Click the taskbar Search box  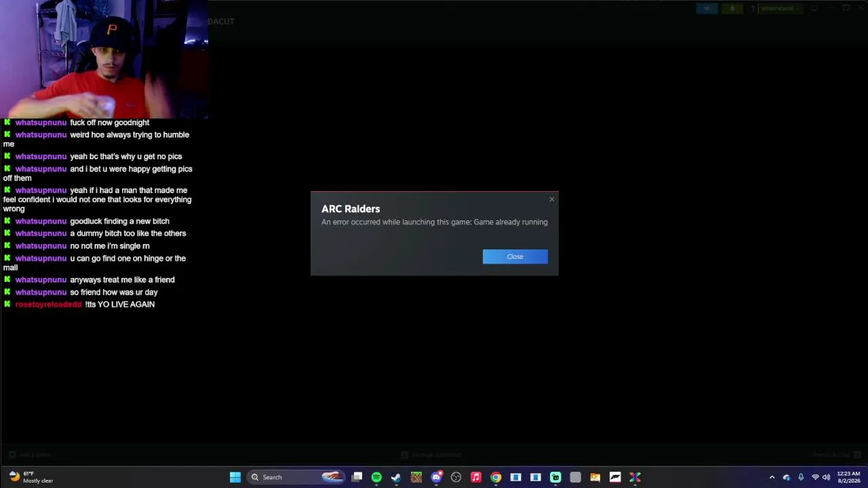[x=297, y=477]
